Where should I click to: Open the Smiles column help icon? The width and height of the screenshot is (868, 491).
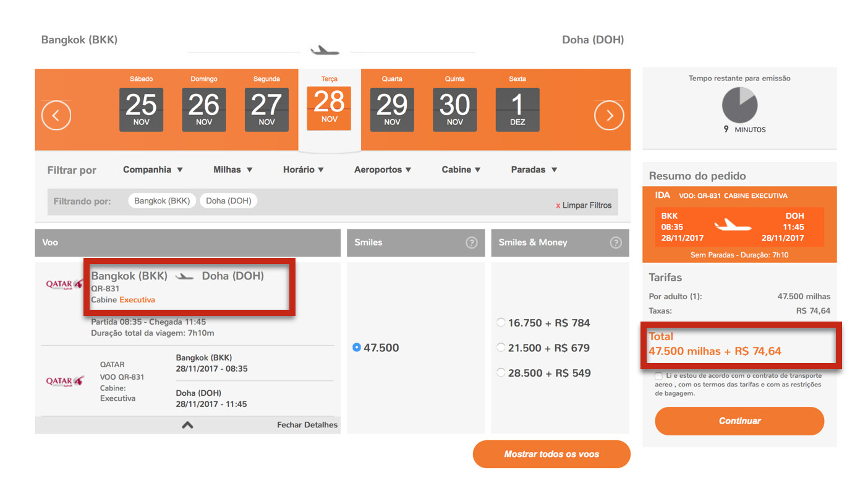click(x=472, y=243)
